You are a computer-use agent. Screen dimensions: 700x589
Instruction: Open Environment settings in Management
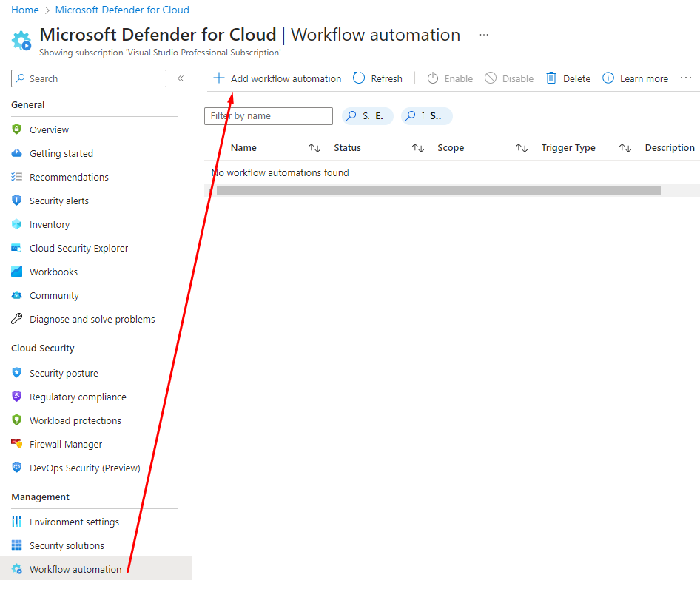click(74, 522)
